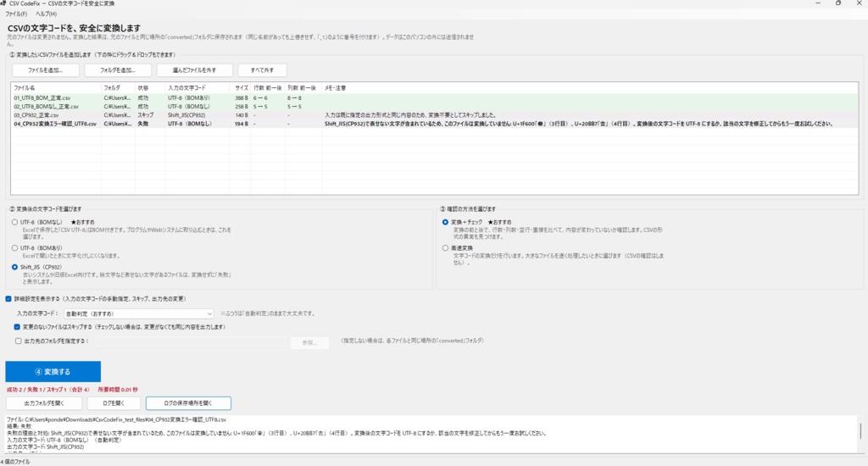
Task: Click the CSV CodeFix app icon in title bar
Action: [x=3, y=3]
